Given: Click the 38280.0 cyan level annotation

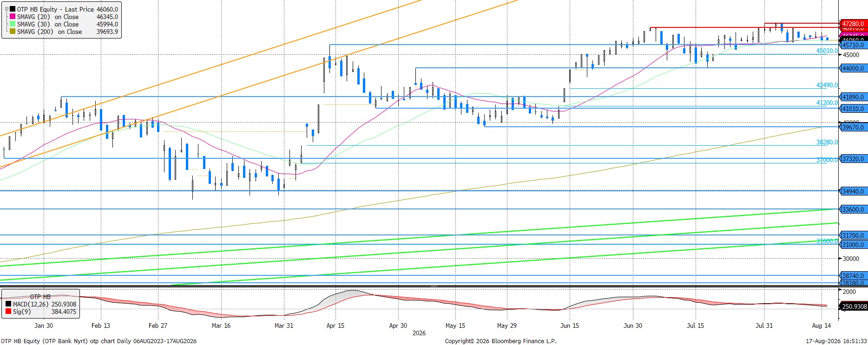Looking at the screenshot, I should pyautogui.click(x=827, y=143).
